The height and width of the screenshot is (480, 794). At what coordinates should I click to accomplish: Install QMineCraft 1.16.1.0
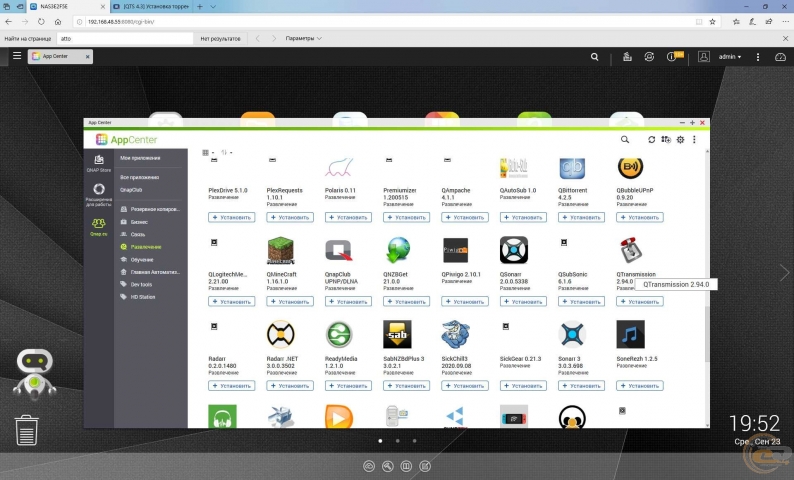pyautogui.click(x=290, y=301)
